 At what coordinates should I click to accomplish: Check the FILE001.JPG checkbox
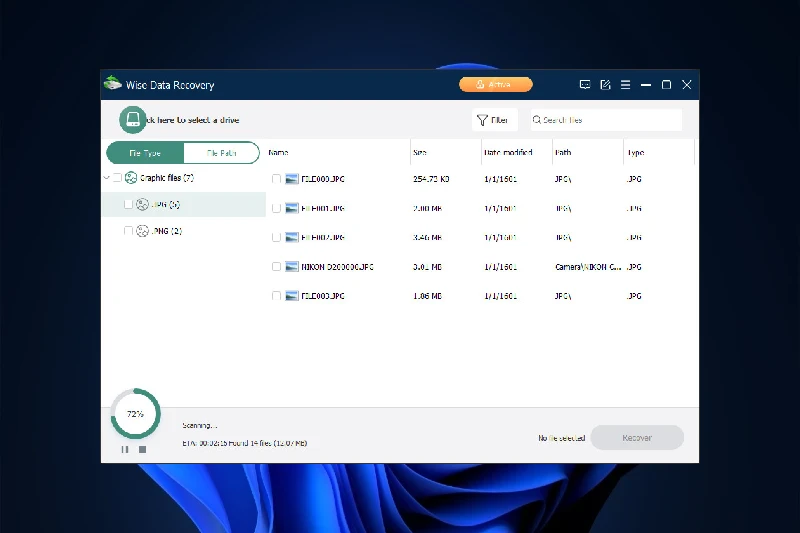276,208
